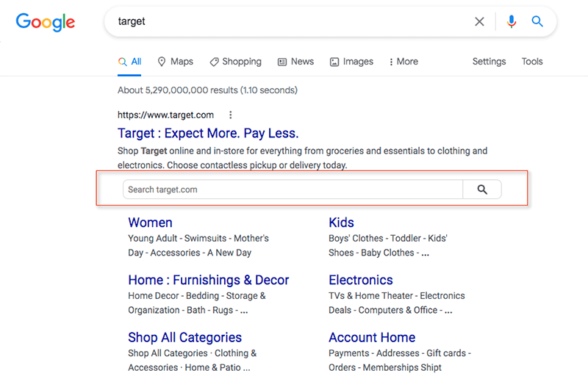This screenshot has height=387, width=588.
Task: Expand the More search options menu
Action: point(404,62)
